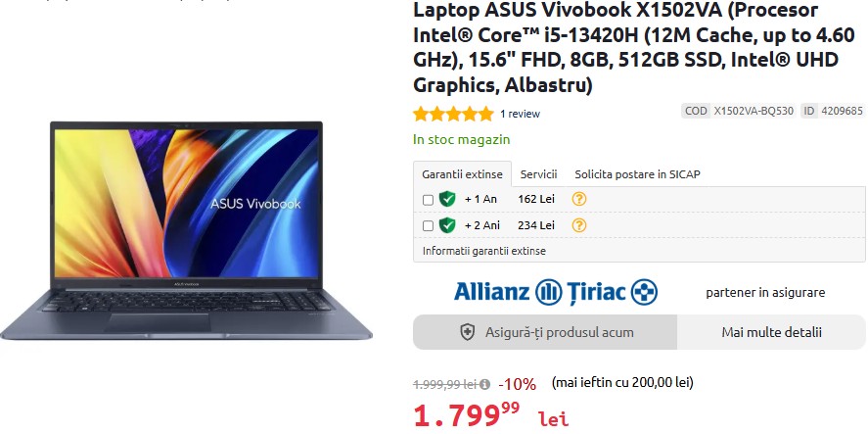The width and height of the screenshot is (868, 434).
Task: Enable the +2 Ani extended warranty checkbox
Action: pos(428,226)
